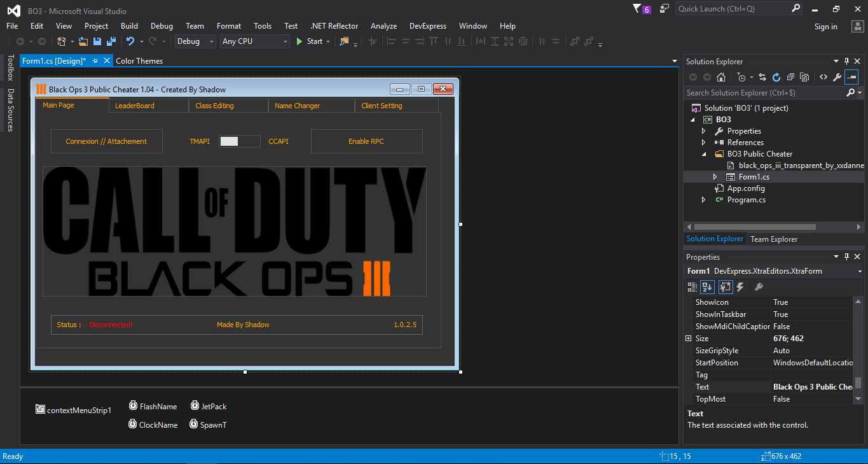Select the FlashName timer component
868x464 pixels.
[153, 406]
